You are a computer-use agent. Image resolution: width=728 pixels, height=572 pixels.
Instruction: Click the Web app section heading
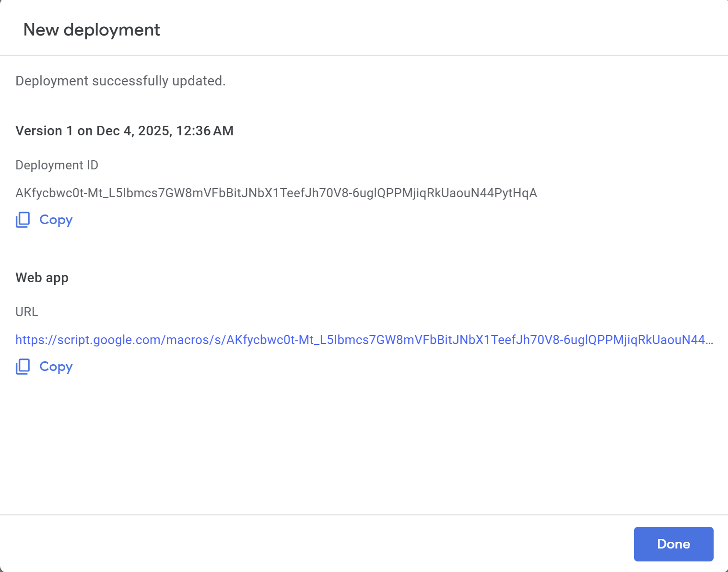(42, 277)
